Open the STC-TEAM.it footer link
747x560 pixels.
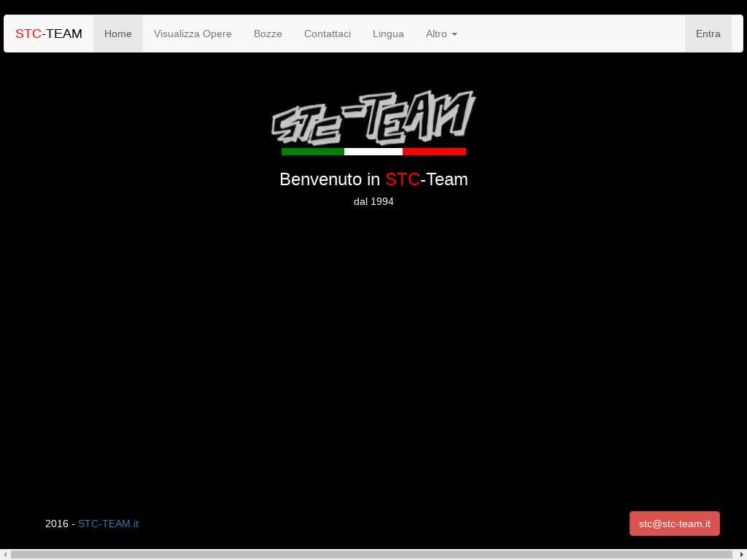click(x=108, y=524)
